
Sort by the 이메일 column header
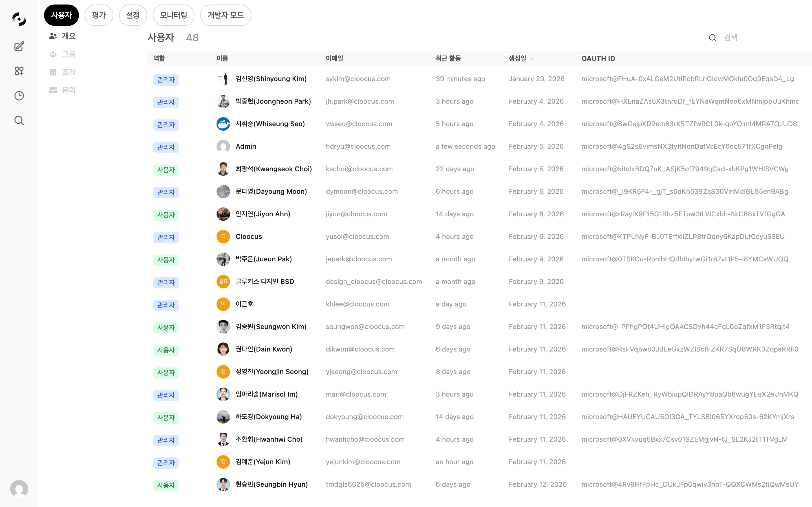tap(334, 59)
